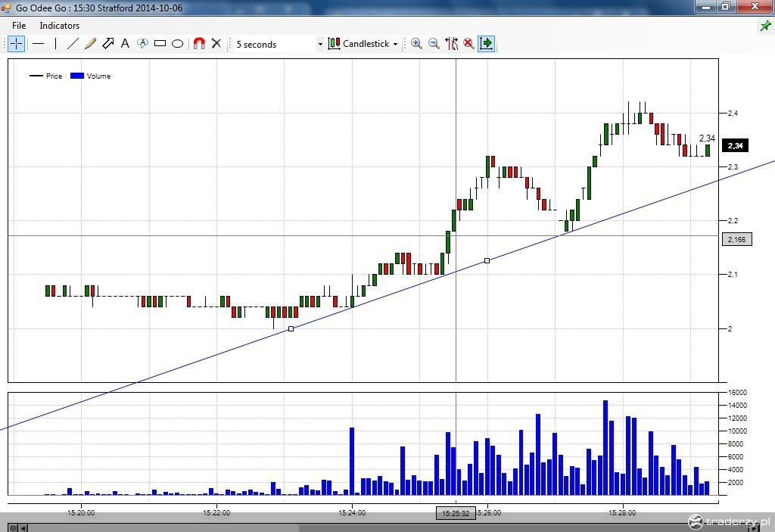Screen dimensions: 775x532
Task: Click the zoom out magnifier icon
Action: point(434,43)
